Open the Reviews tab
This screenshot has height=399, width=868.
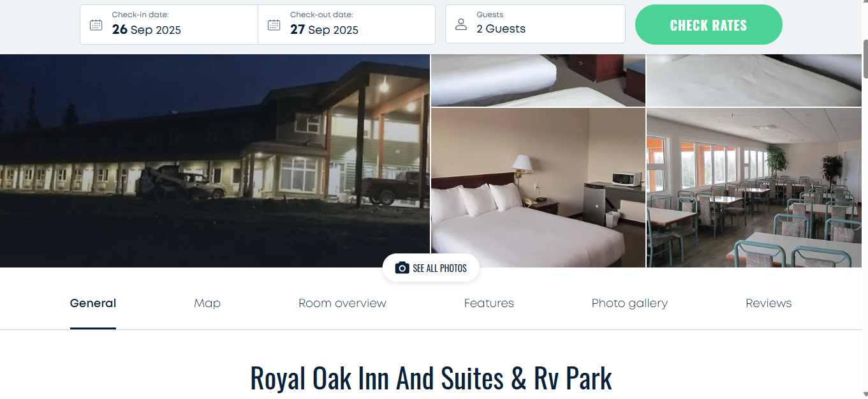769,303
